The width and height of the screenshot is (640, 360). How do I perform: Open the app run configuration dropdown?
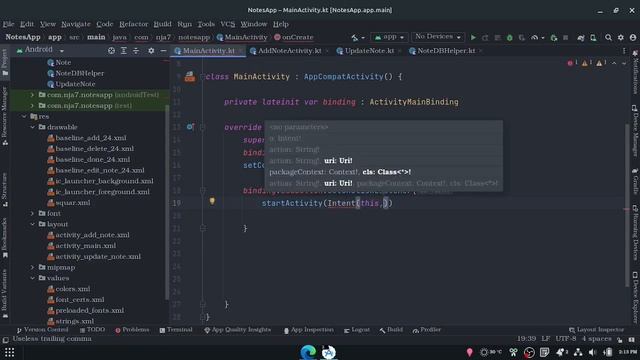pyautogui.click(x=389, y=37)
